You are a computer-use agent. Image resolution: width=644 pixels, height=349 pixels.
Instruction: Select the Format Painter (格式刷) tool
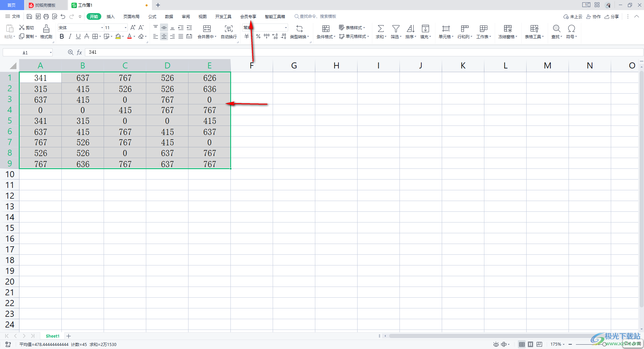click(x=46, y=32)
